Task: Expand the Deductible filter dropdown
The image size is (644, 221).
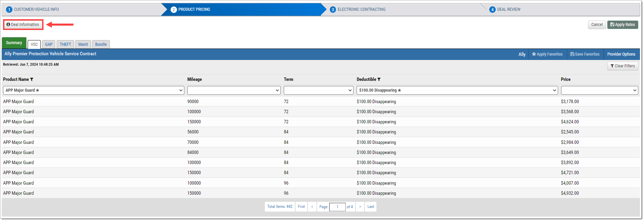Action: pyautogui.click(x=457, y=90)
